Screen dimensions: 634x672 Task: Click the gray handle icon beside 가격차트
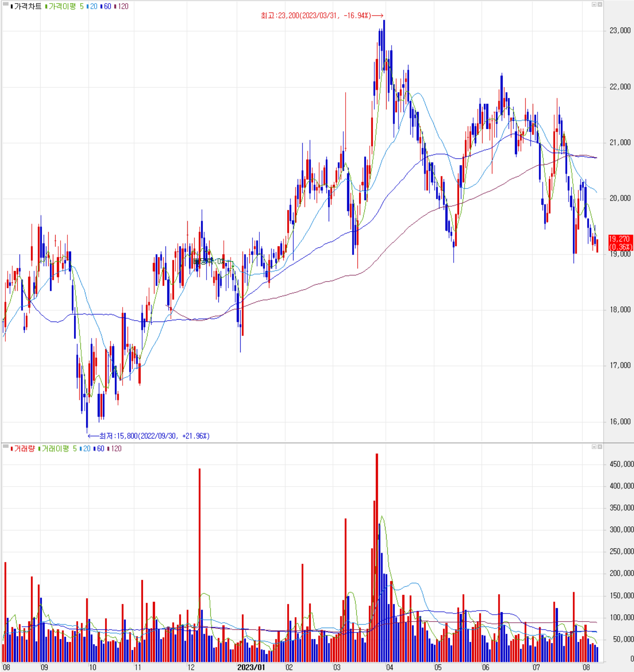[x=6, y=5]
